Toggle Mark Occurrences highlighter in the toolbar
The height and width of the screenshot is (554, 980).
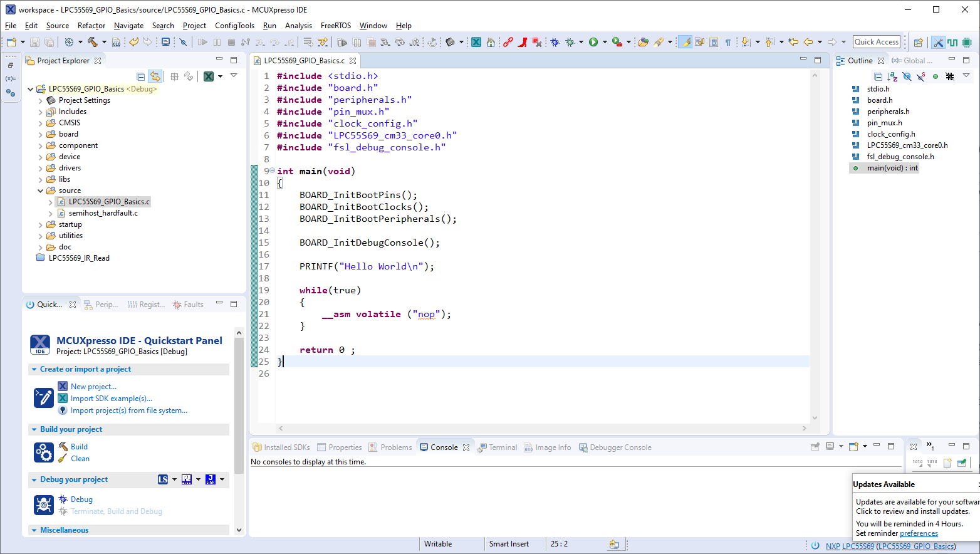click(x=685, y=42)
